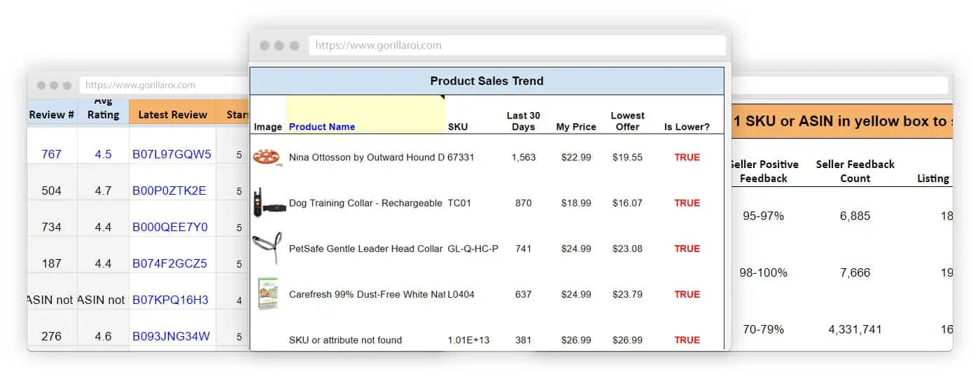The width and height of the screenshot is (980, 381).
Task: Click the $16.07 lowest offer cell
Action: tap(627, 203)
